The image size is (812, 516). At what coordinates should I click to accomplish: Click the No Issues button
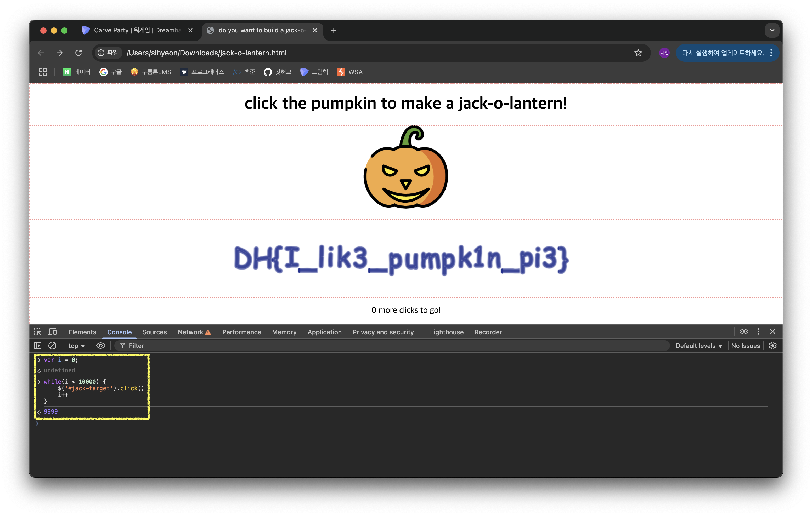(x=745, y=346)
